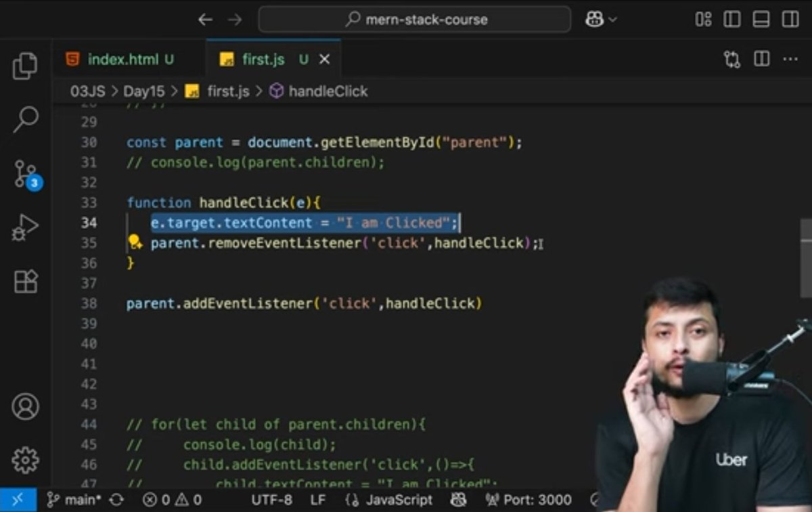This screenshot has width=812, height=512.
Task: Open More Actions ellipsis in editor toolbar
Action: pos(790,60)
